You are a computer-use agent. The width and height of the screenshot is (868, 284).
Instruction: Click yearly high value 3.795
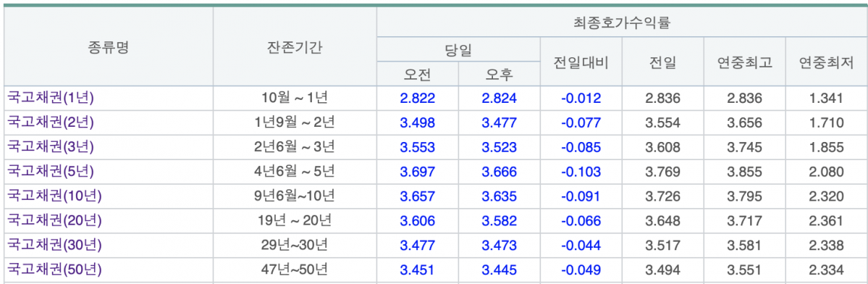tap(744, 196)
